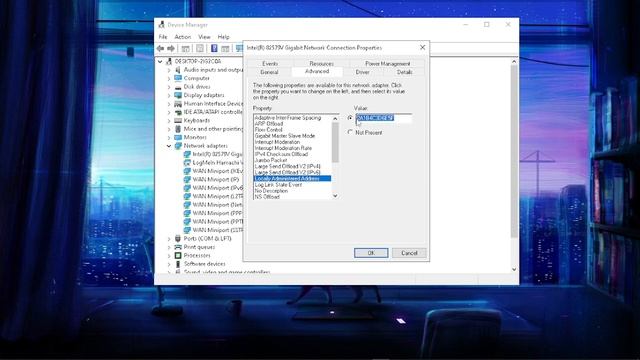Screen dimensions: 640x360
Task: Click the Software devices icon
Action: (x=178, y=264)
